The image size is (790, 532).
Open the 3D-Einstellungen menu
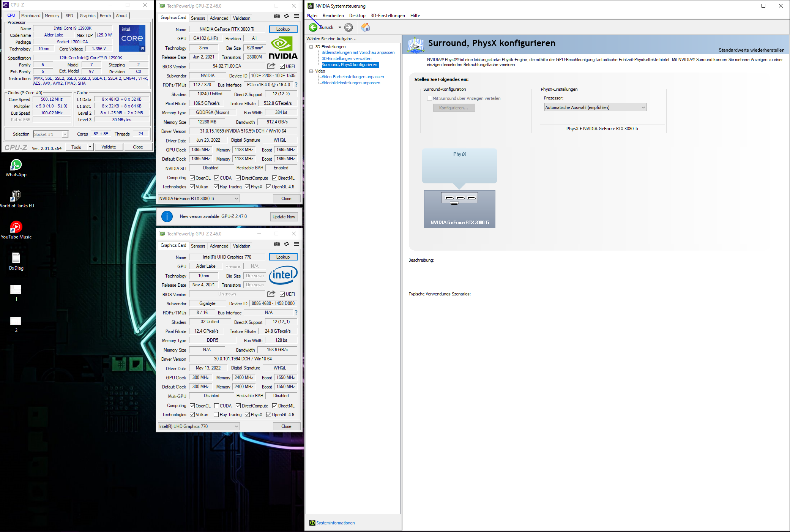(x=388, y=16)
